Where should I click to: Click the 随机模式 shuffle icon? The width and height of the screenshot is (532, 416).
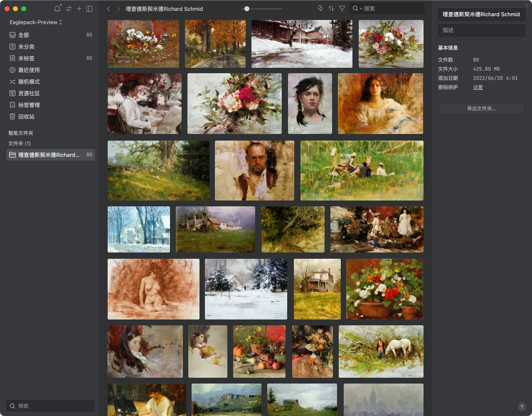[12, 82]
